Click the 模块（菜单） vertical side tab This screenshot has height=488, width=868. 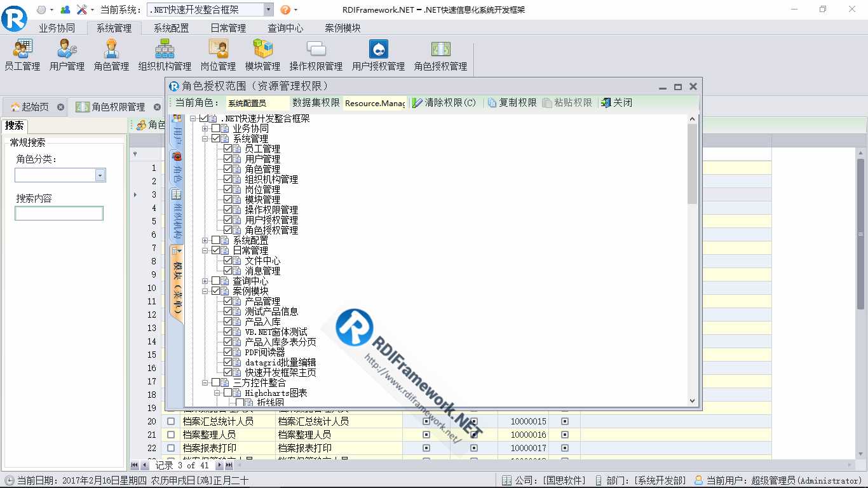click(177, 283)
